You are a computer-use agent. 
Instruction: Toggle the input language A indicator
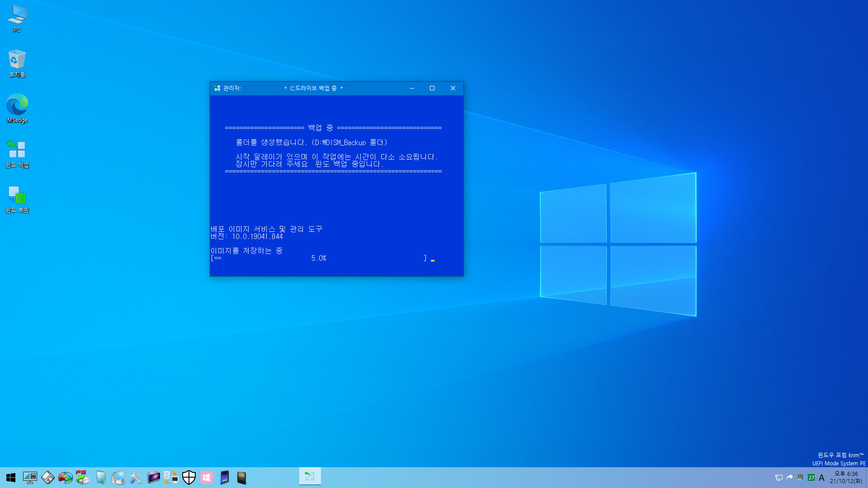coord(821,478)
